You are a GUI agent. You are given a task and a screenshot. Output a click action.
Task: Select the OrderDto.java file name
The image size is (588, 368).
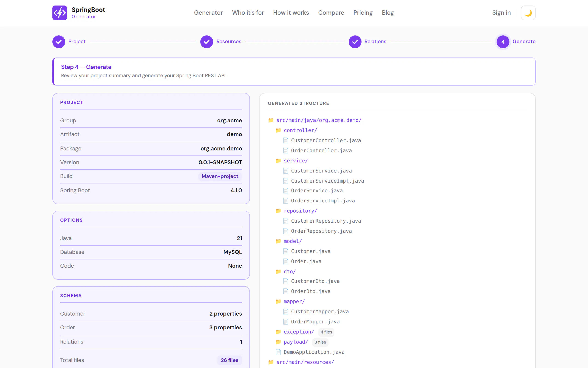[311, 291]
